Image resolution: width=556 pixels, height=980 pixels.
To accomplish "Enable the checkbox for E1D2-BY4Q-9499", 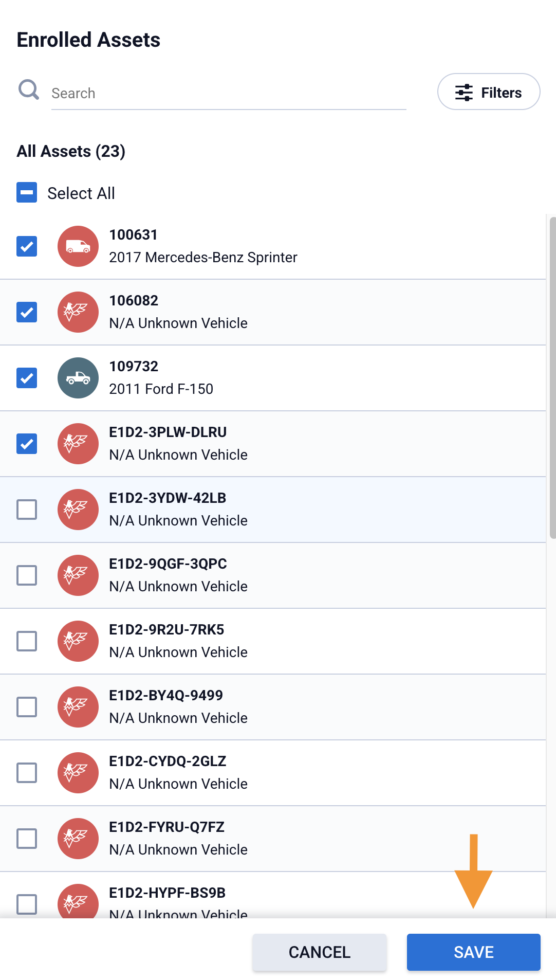I will click(x=26, y=707).
